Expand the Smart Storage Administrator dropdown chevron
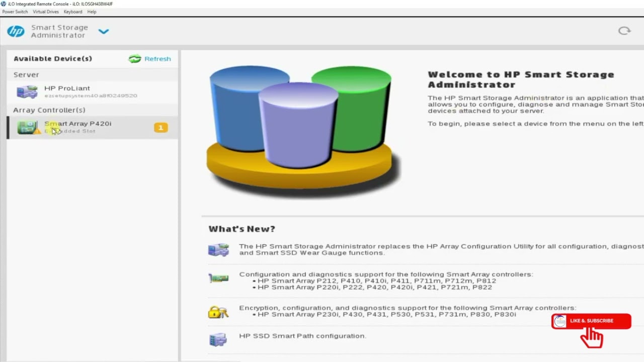This screenshot has height=362, width=644. (104, 31)
